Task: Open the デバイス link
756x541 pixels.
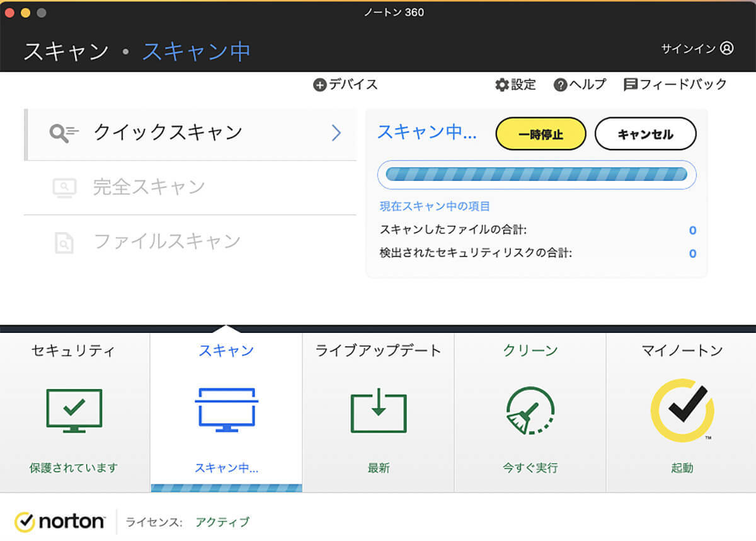Action: [x=353, y=84]
